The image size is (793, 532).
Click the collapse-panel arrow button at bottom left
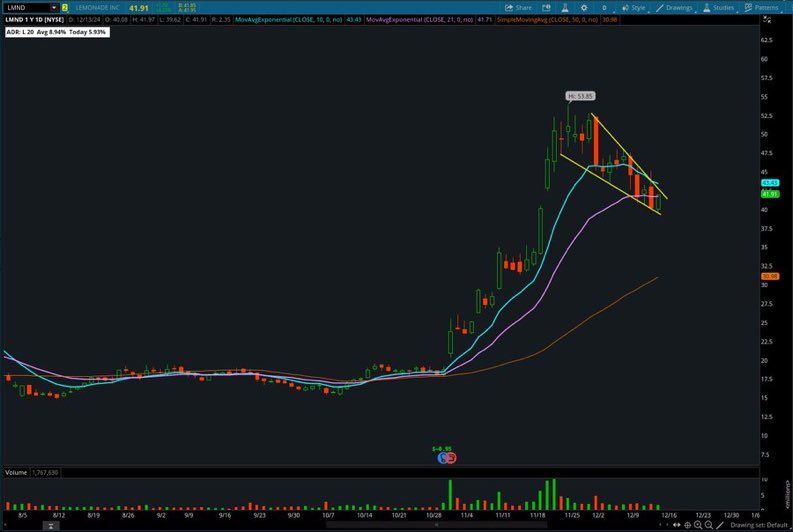pos(51,526)
